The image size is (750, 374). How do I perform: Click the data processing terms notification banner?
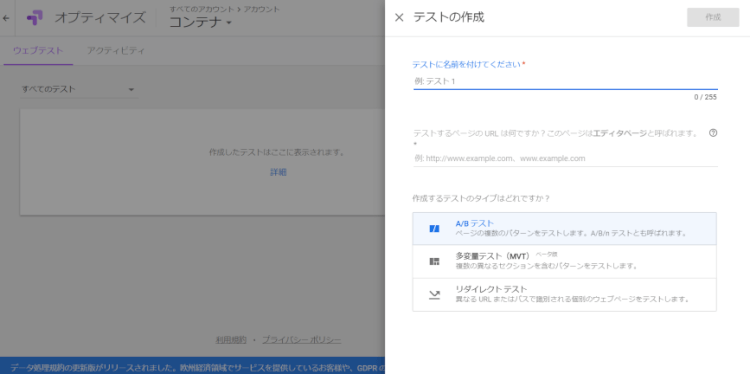(192, 366)
